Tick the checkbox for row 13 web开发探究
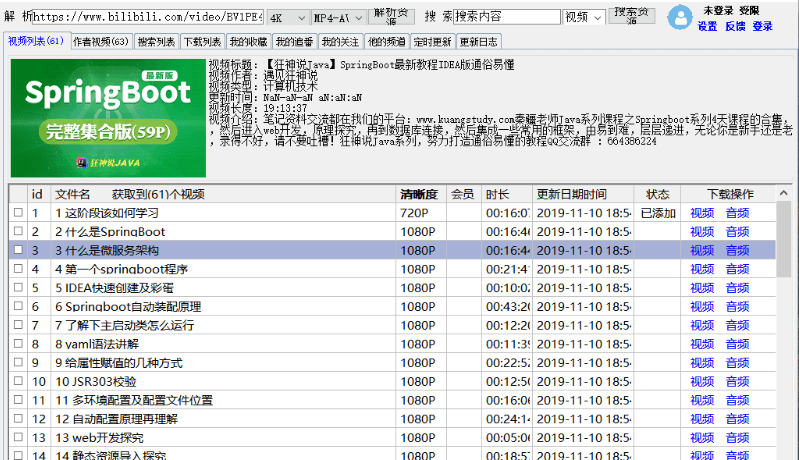 tap(18, 437)
